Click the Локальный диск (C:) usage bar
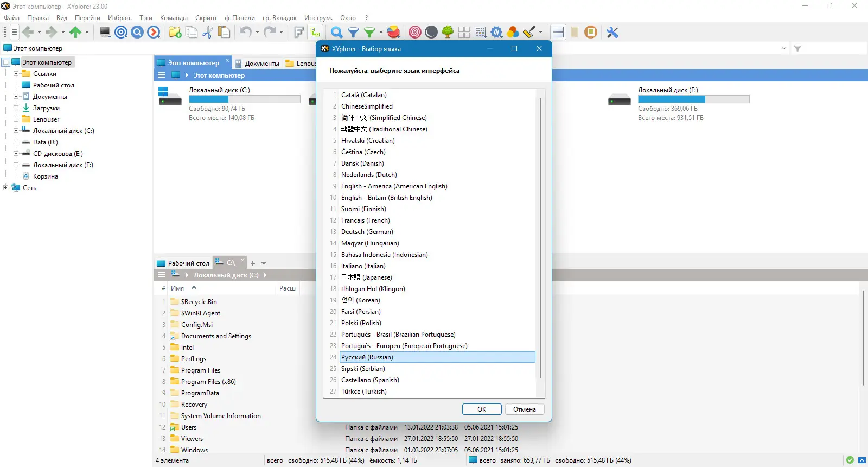868x467 pixels. coord(244,99)
